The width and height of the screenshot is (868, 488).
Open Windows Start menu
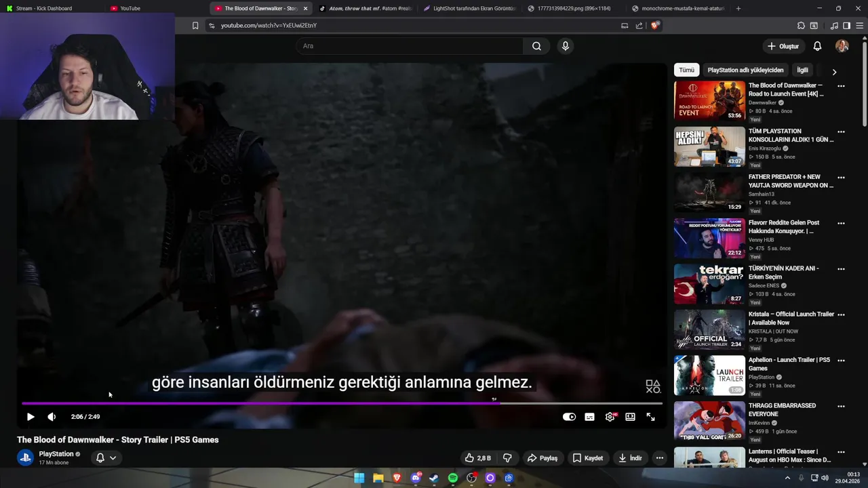coord(359,478)
